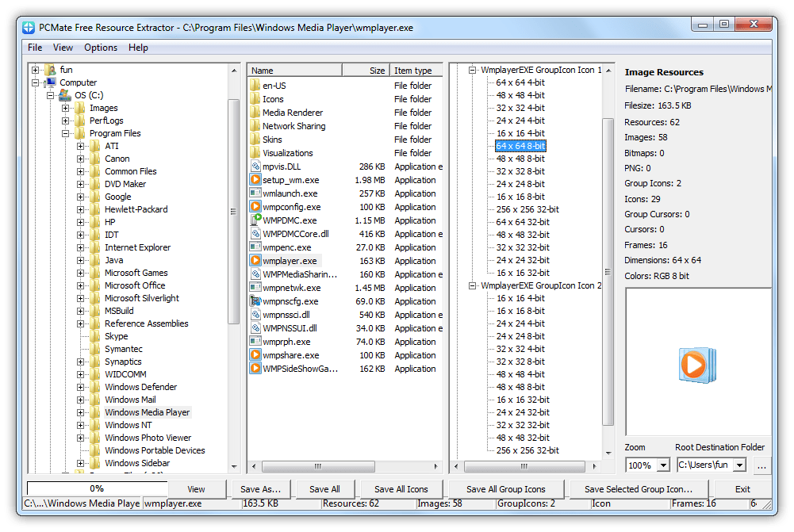Collapse WmplayerEXE GroupIcon Icon 2 node

pyautogui.click(x=472, y=285)
